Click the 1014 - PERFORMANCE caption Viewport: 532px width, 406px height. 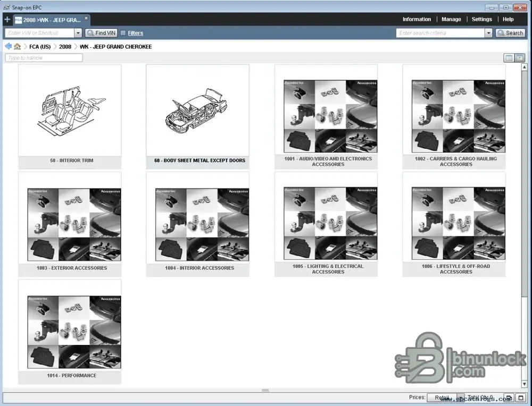click(x=72, y=376)
